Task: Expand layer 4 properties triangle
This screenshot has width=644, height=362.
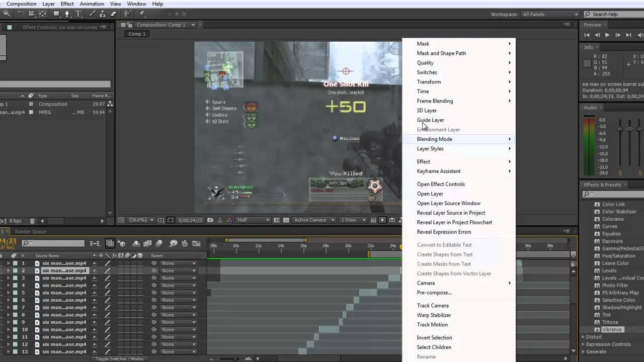Action: tap(8, 286)
